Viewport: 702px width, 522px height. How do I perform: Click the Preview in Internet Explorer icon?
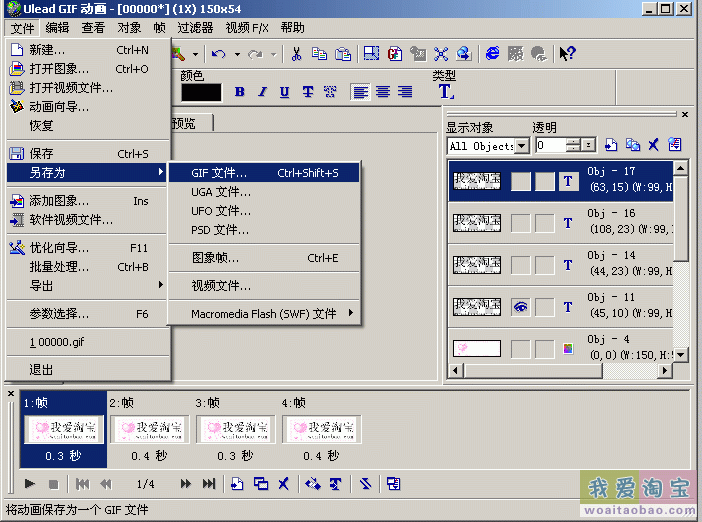[x=492, y=54]
